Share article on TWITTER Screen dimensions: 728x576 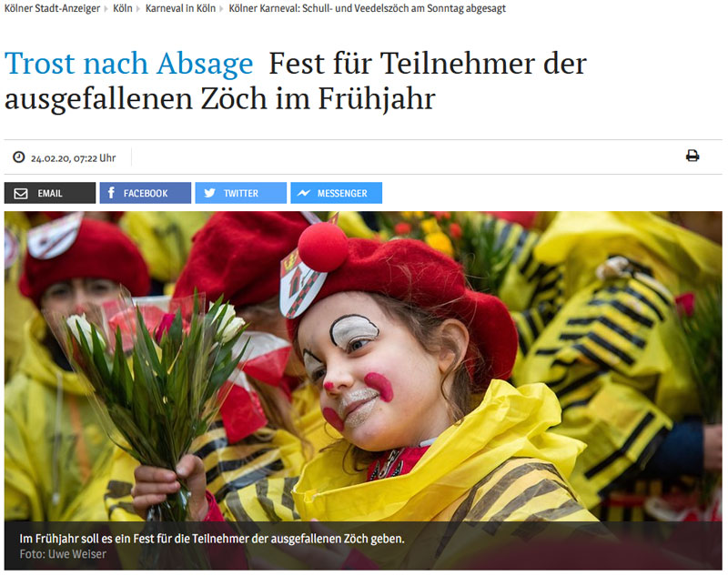tap(240, 193)
